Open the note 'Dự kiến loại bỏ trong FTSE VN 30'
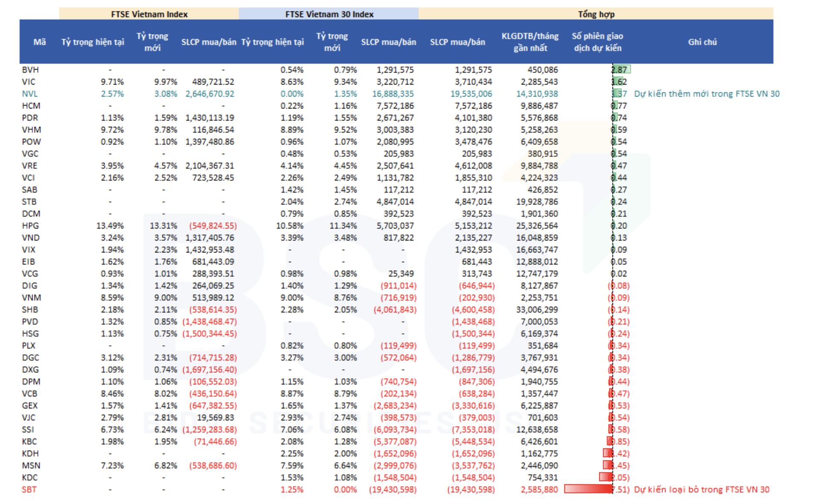This screenshot has height=504, width=815. point(701,489)
